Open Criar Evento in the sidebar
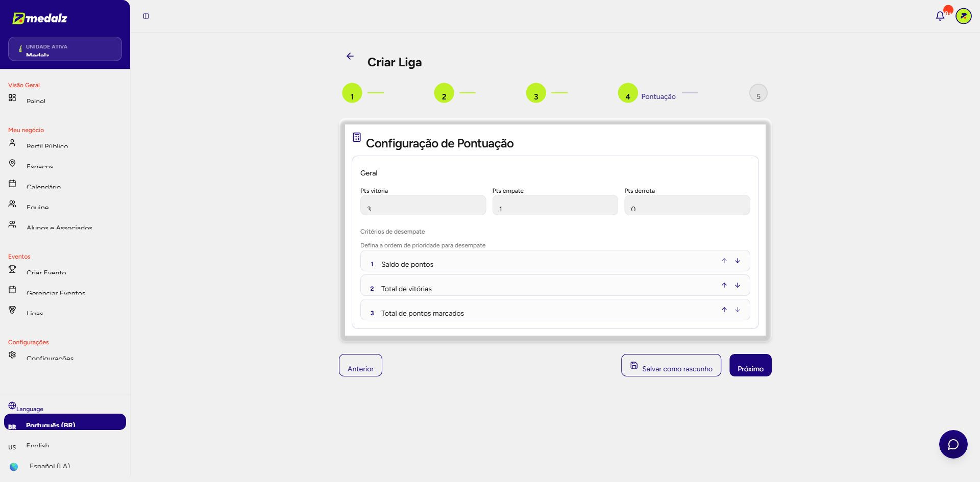The height and width of the screenshot is (482, 980). (x=65, y=270)
